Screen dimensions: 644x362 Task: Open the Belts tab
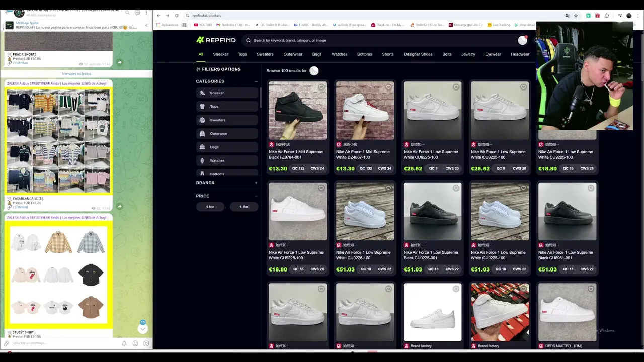pyautogui.click(x=447, y=54)
